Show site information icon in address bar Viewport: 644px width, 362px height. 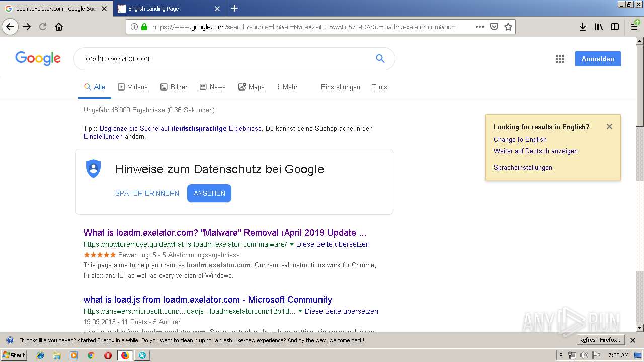click(134, 27)
